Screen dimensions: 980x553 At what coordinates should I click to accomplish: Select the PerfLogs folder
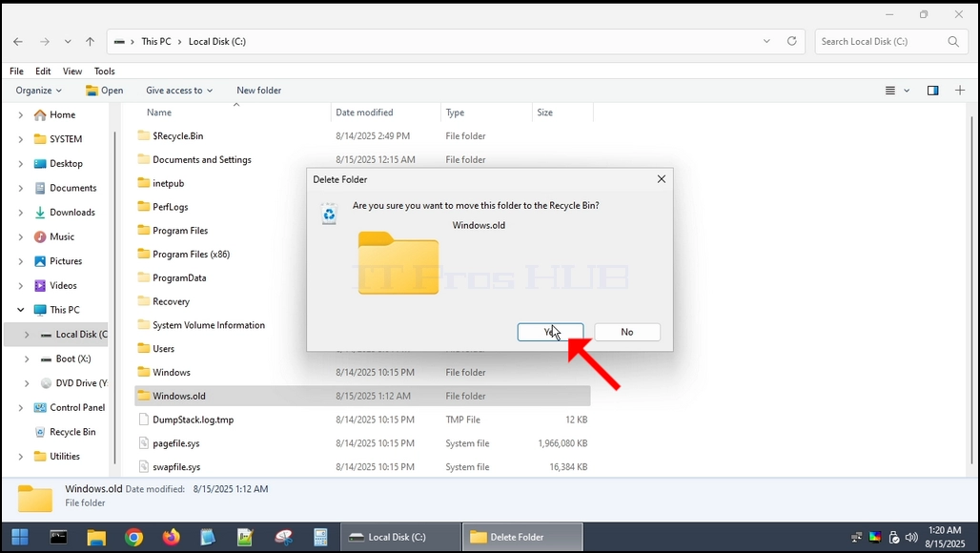coord(162,208)
